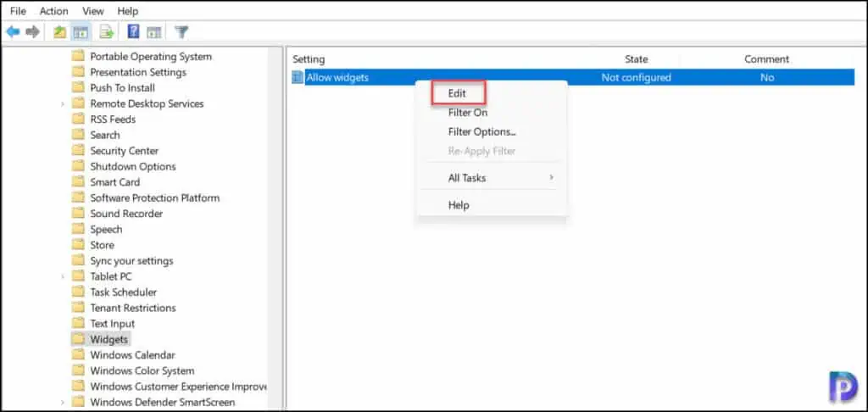Select Shutdown Options folder
The width and height of the screenshot is (868, 412).
tap(133, 166)
